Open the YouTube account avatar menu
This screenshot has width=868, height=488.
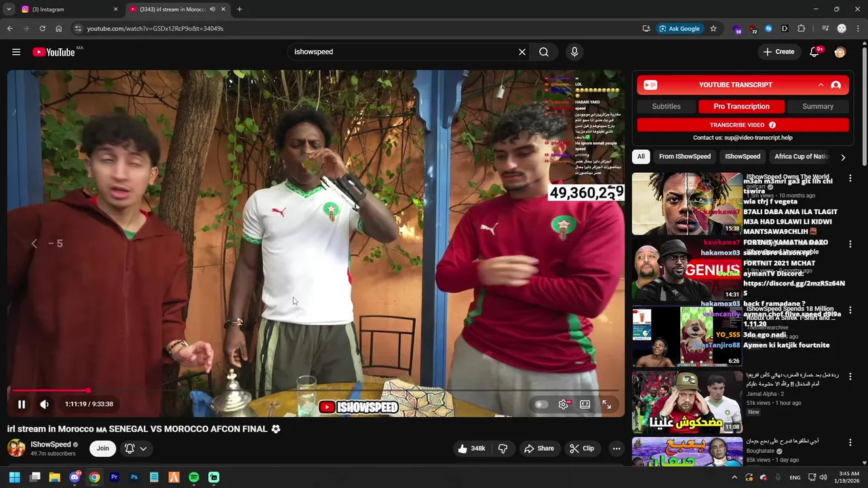click(840, 52)
